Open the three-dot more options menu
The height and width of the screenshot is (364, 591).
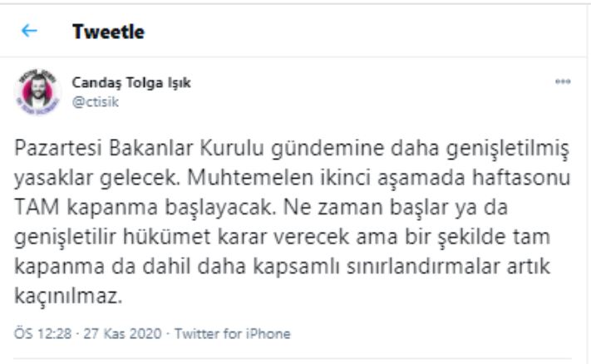point(563,83)
